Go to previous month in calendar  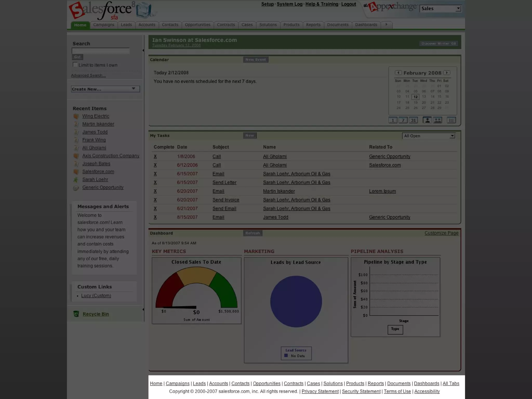398,73
